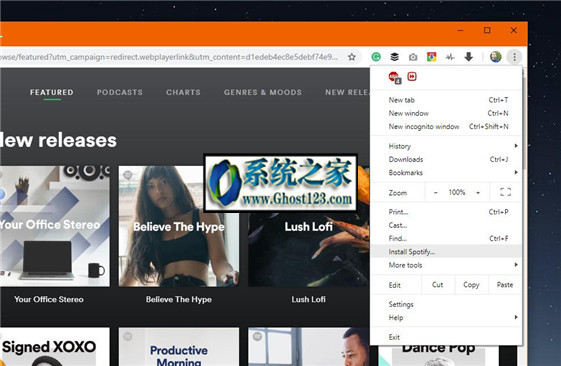Expand the Help submenu
Screen dimensions: 561x366
tap(446, 317)
